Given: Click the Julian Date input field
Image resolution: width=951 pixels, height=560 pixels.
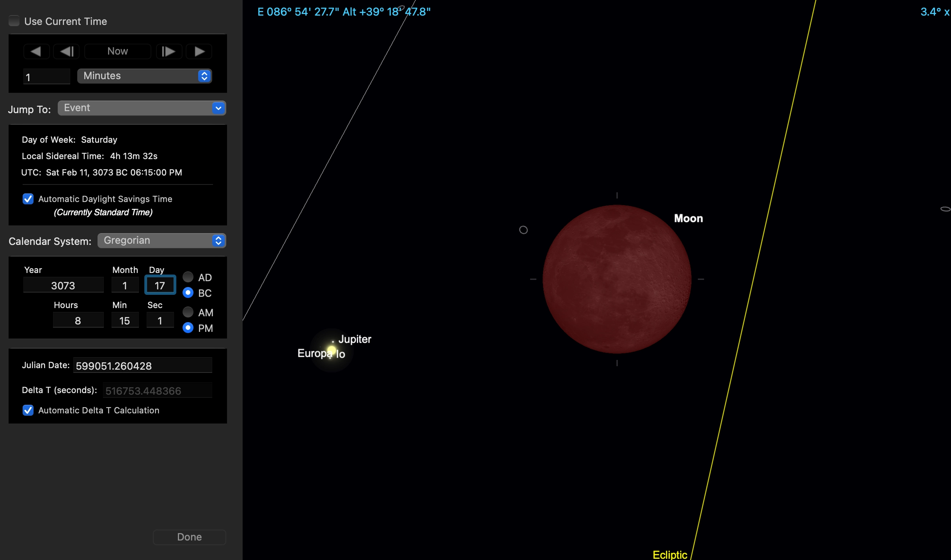Looking at the screenshot, I should click(142, 366).
